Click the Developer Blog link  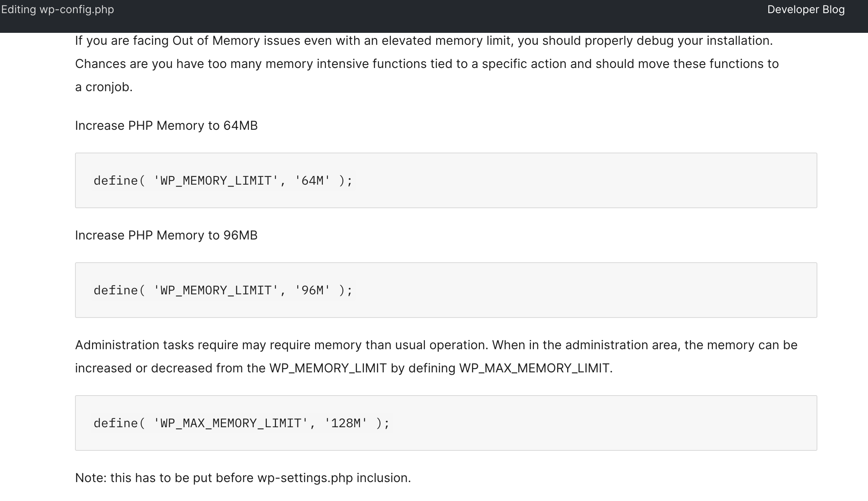806,10
